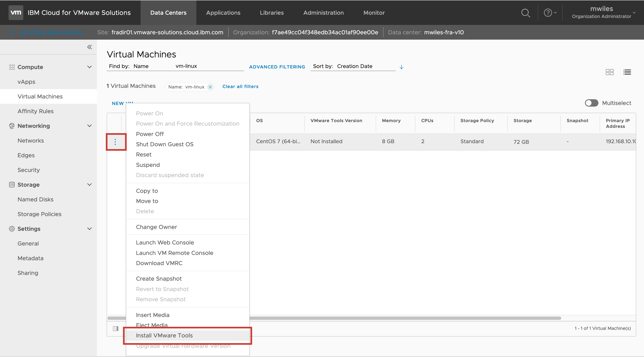The image size is (644, 357).
Task: Open the column chooser icon below table
Action: [115, 329]
